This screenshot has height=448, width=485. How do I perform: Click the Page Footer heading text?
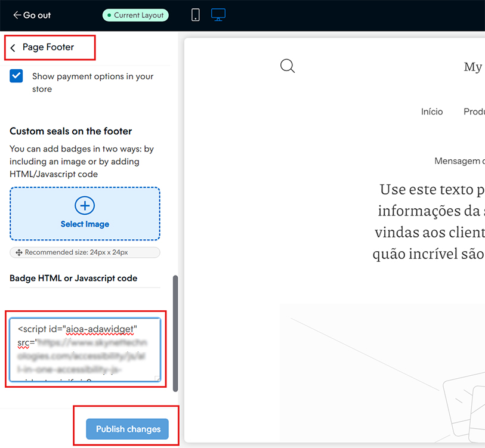[48, 47]
